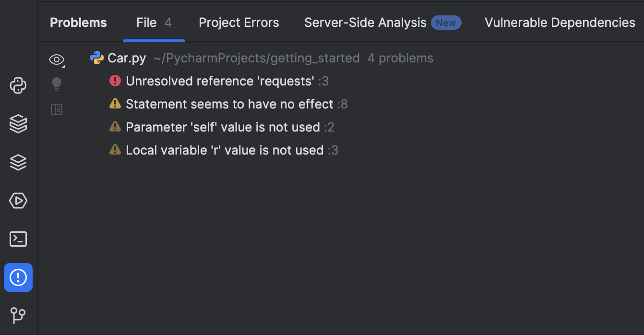This screenshot has width=644, height=335.
Task: Switch to the Project Errors tab
Action: (x=239, y=23)
